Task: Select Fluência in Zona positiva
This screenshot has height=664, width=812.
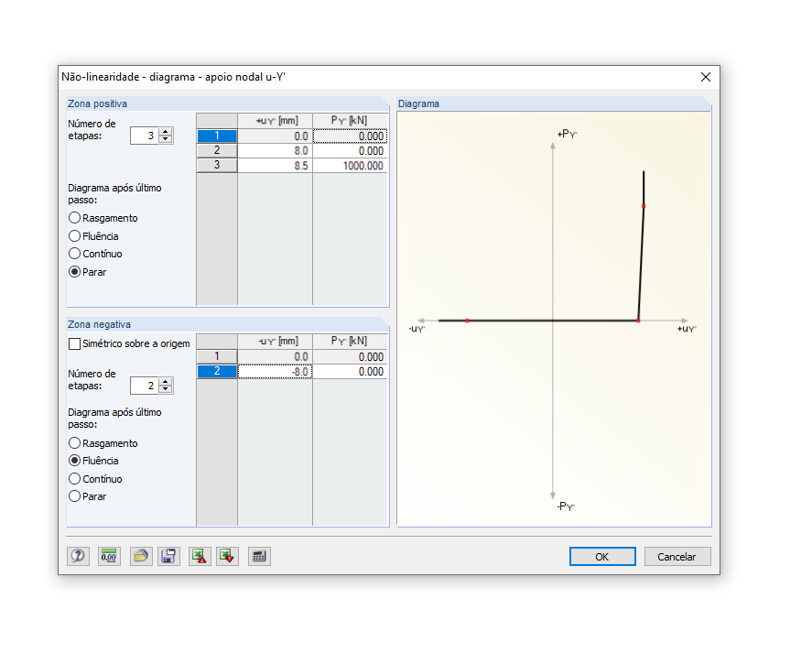Action: tap(74, 236)
